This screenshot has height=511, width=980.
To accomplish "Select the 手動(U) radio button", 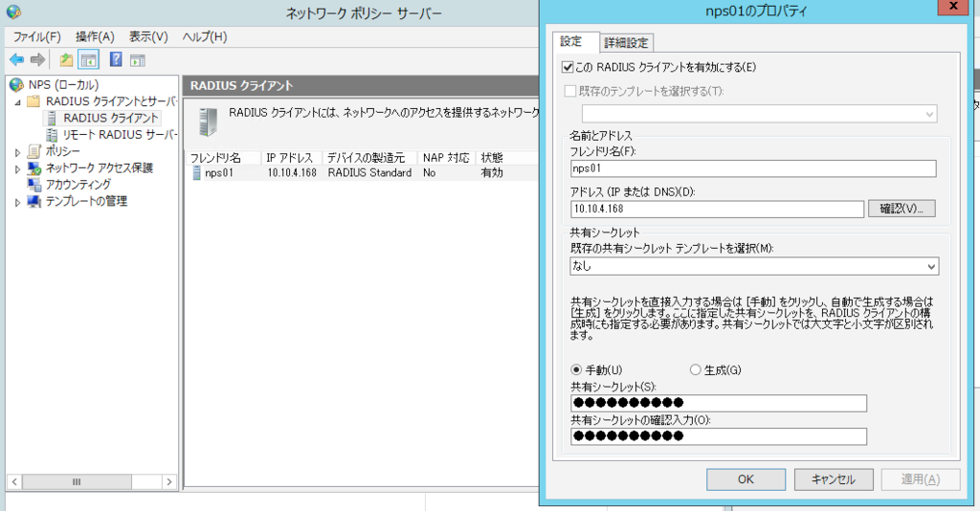I will pos(576,369).
